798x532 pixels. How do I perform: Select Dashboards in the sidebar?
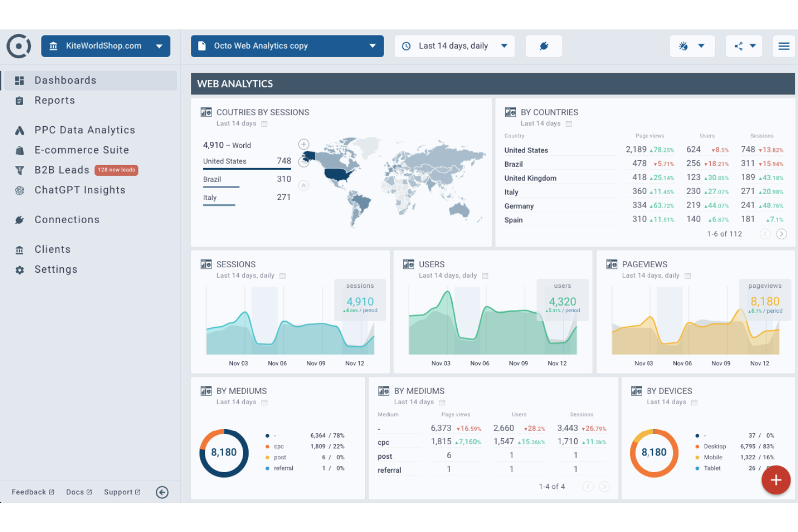click(90, 80)
